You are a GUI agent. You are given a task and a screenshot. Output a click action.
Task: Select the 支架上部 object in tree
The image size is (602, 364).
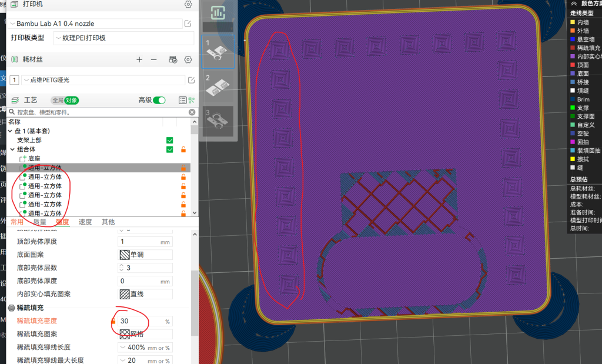point(29,140)
